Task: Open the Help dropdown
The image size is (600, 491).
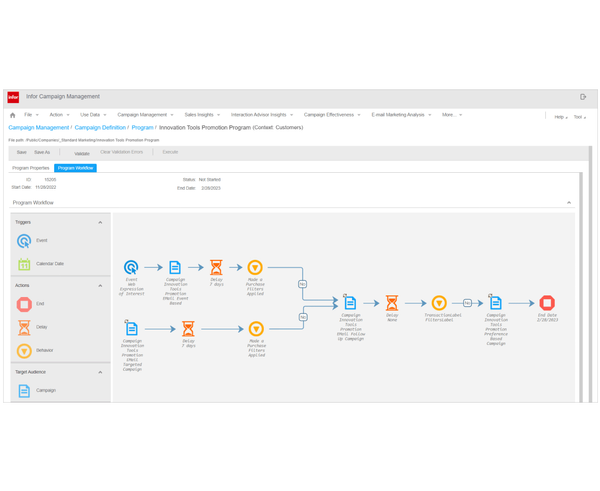Action: (x=561, y=117)
